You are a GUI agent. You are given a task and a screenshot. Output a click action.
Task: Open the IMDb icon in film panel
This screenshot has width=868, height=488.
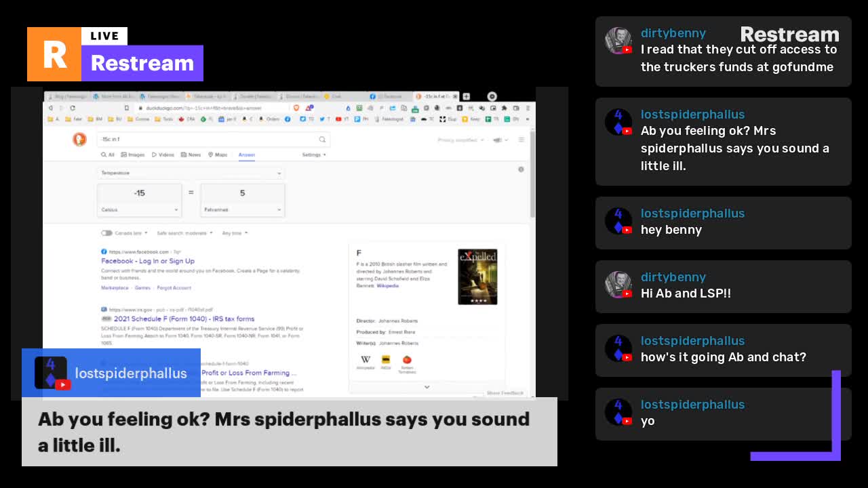pyautogui.click(x=386, y=360)
